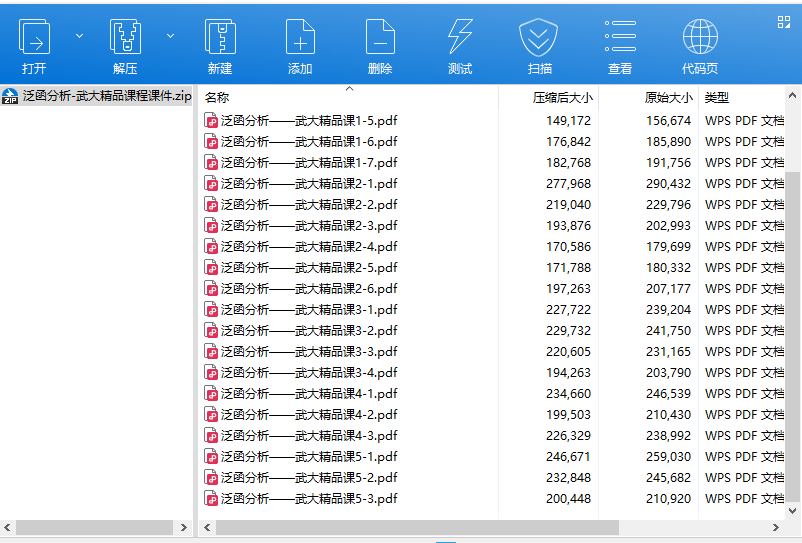This screenshot has height=543, width=802.
Task: Select file 泛函分析——武大精品课5-1.pdf
Action: [309, 456]
